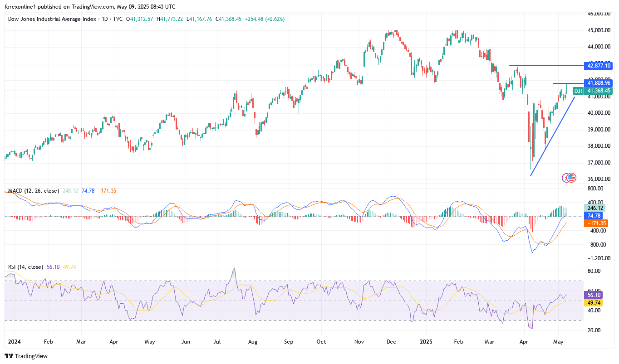Click the orange −171.35 label on the MACD scale

[x=597, y=223]
